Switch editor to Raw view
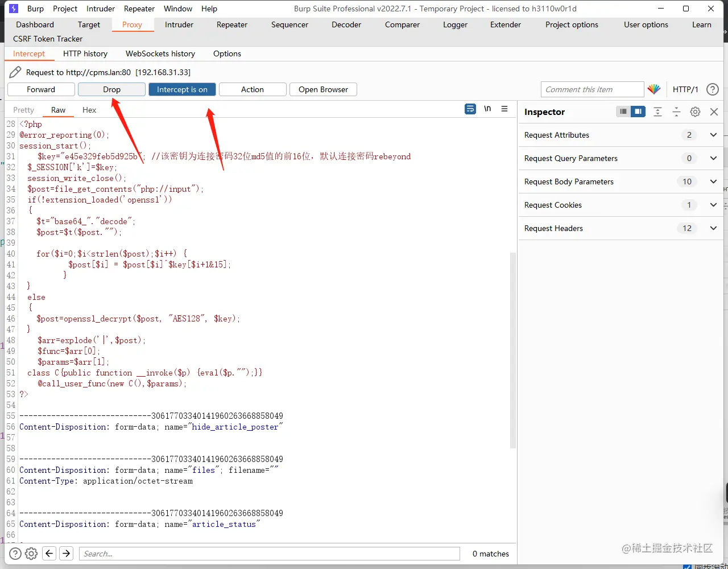 (x=58, y=110)
